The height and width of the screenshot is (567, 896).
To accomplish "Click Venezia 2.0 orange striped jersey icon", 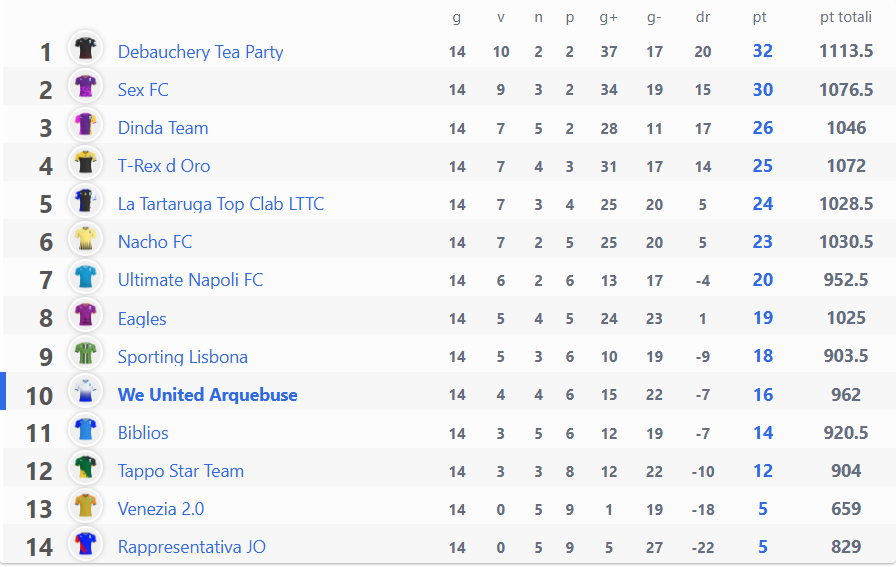I will tap(85, 505).
